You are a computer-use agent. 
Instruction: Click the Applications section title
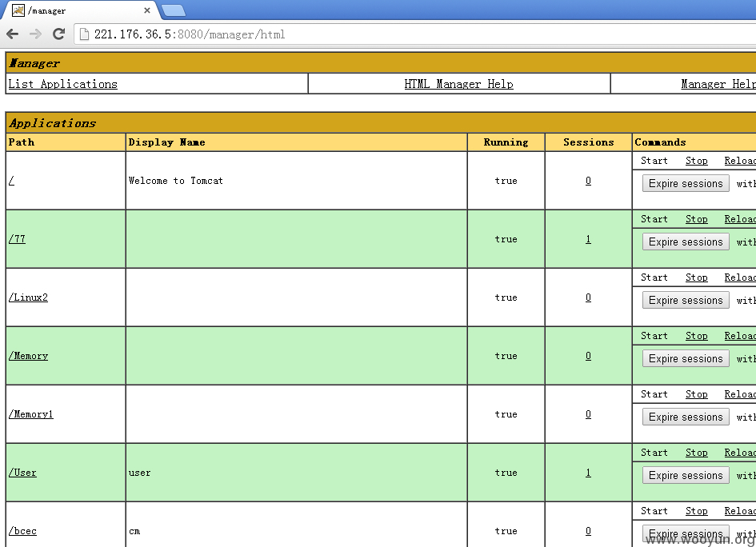53,123
